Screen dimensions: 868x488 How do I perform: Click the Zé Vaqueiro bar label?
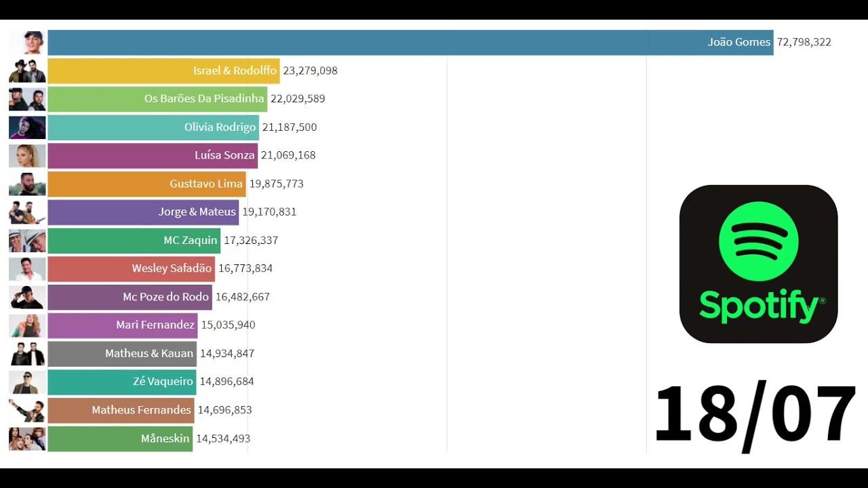pyautogui.click(x=163, y=382)
